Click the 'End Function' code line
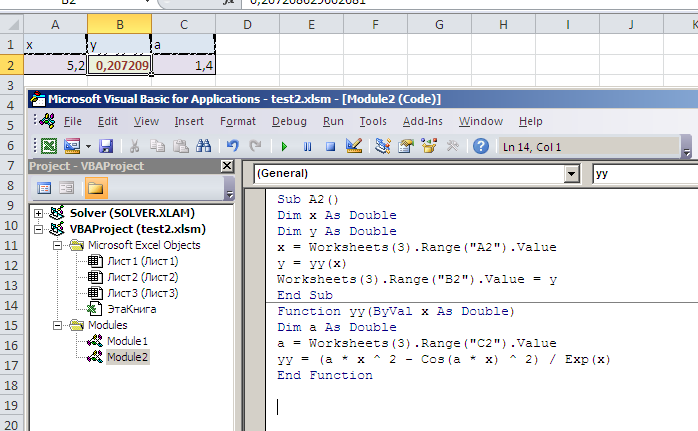 click(x=325, y=375)
